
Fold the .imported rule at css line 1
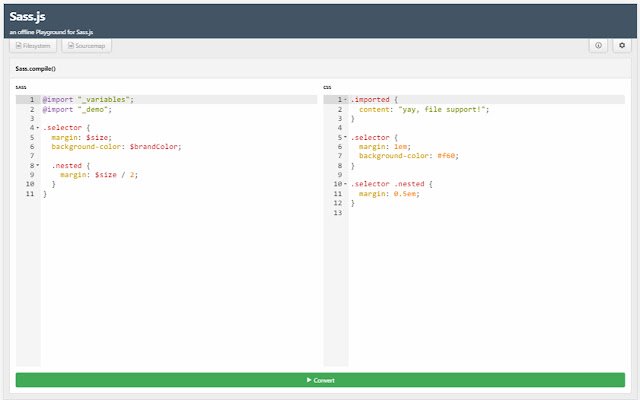pyautogui.click(x=345, y=100)
